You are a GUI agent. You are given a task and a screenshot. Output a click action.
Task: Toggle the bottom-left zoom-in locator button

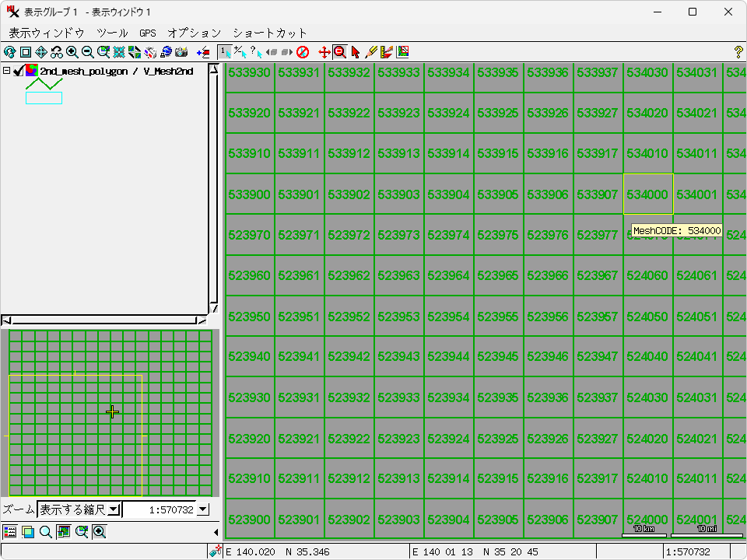(x=100, y=532)
